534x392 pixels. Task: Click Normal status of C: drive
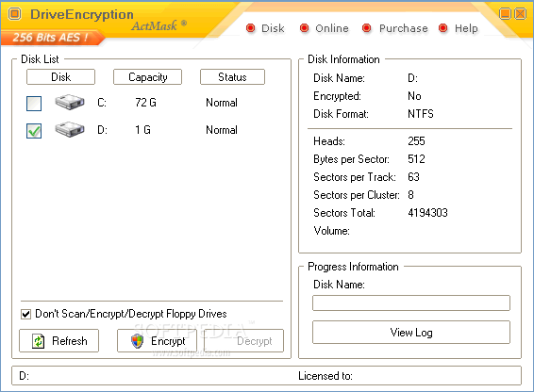pyautogui.click(x=222, y=103)
